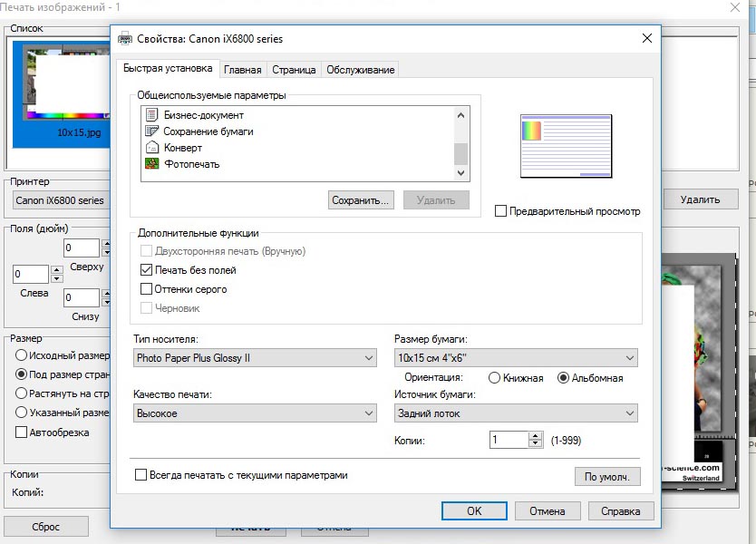Open the Источник бумаги dropdown
Viewport: 756px width, 544px height.
tap(516, 413)
